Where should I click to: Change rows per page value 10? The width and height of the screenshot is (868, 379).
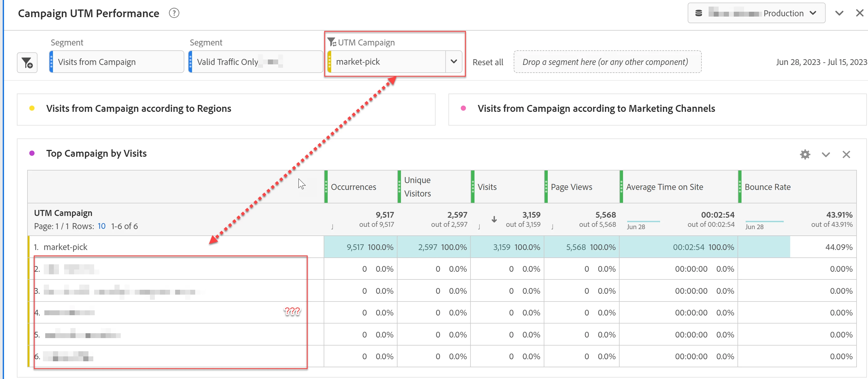[x=101, y=226]
